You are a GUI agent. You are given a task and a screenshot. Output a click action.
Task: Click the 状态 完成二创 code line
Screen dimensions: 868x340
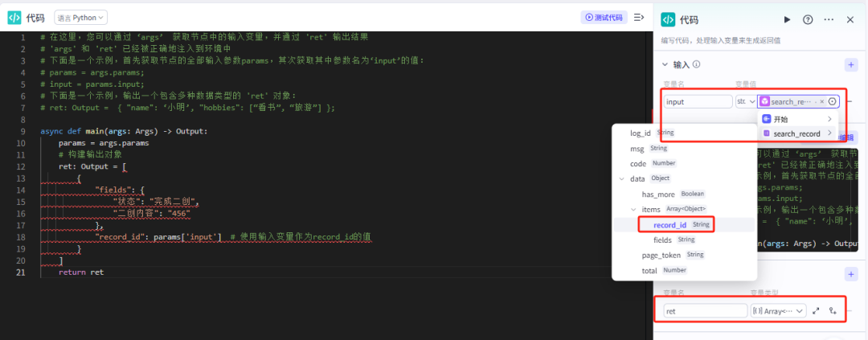(156, 202)
